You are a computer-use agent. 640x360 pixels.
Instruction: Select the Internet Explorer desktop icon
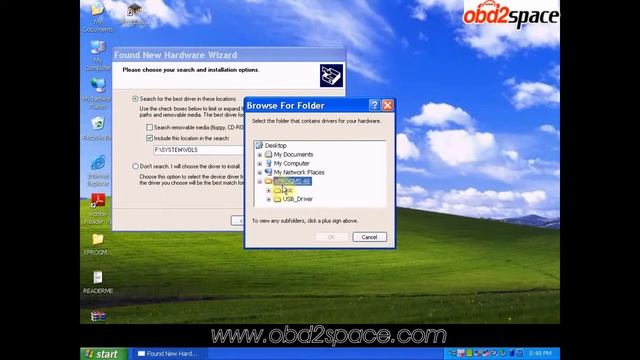pyautogui.click(x=98, y=170)
